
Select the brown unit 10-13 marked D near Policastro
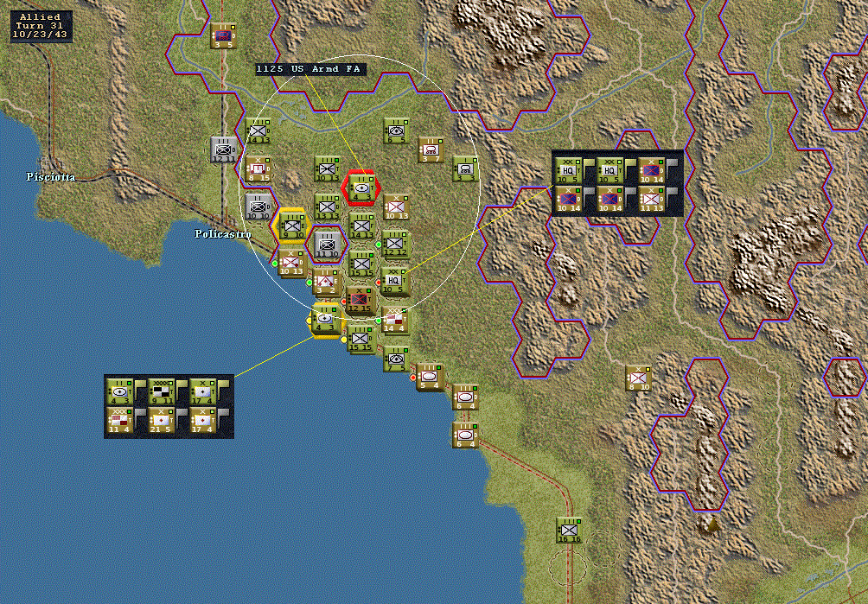coord(291,263)
